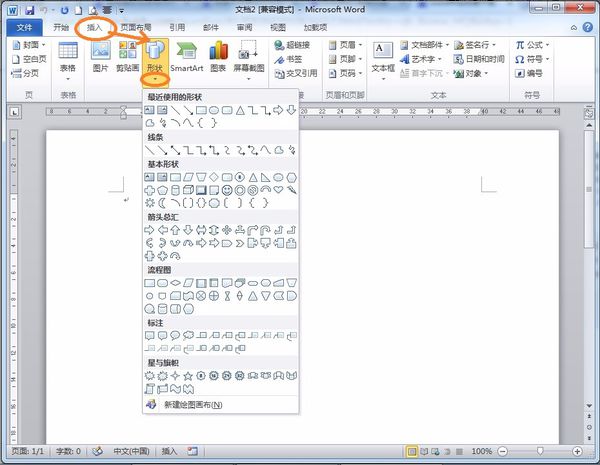Switch to the 邮件 Mailings tab

point(211,27)
